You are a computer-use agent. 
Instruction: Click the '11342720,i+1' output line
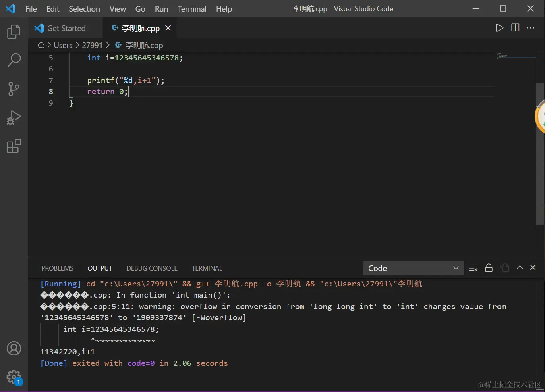68,352
